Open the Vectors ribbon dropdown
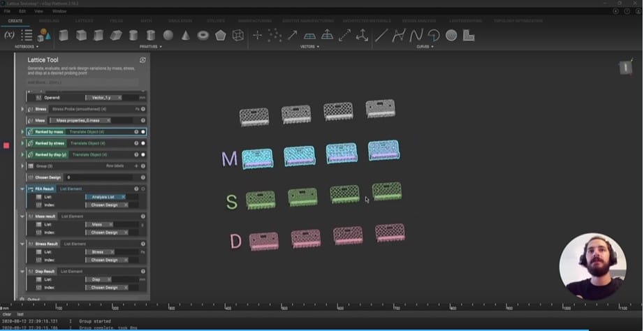The width and height of the screenshot is (644, 331). pos(309,47)
